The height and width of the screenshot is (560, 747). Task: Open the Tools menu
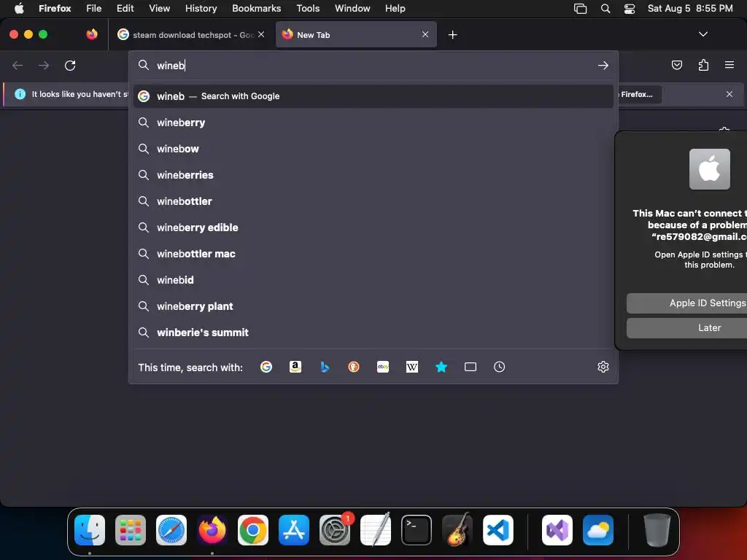(x=308, y=8)
